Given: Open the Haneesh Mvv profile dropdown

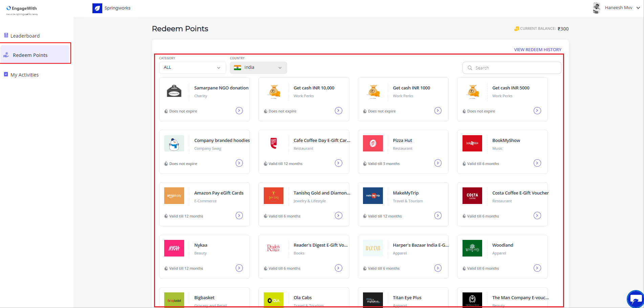Looking at the screenshot, I should [x=638, y=8].
